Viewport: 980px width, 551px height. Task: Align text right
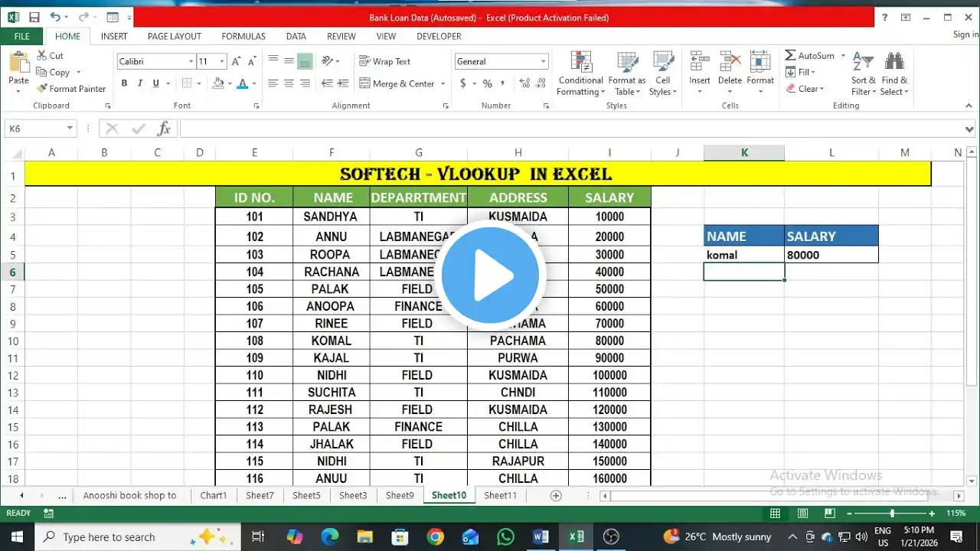pyautogui.click(x=305, y=83)
